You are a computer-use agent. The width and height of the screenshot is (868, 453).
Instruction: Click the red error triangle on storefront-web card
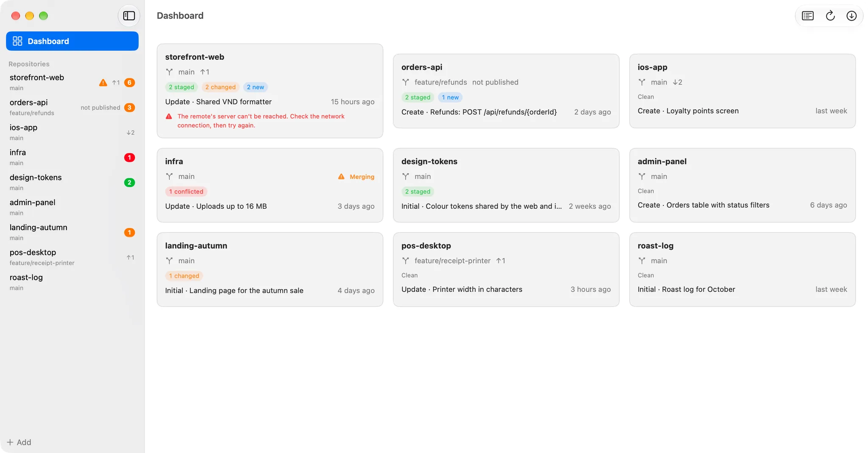tap(169, 116)
